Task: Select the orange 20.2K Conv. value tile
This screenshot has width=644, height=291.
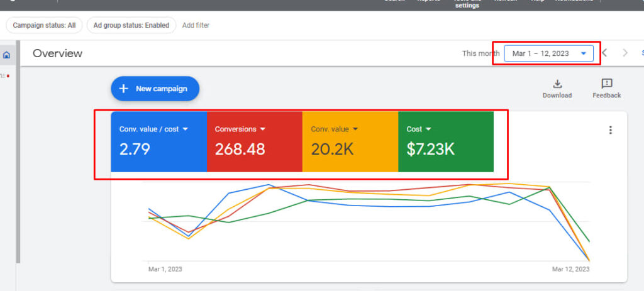Action: click(x=350, y=141)
